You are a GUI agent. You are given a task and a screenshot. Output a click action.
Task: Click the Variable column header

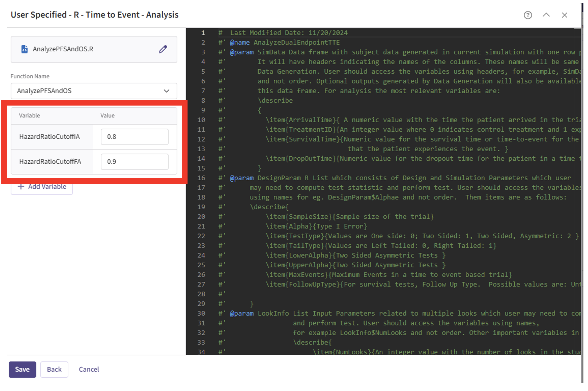pyautogui.click(x=29, y=115)
